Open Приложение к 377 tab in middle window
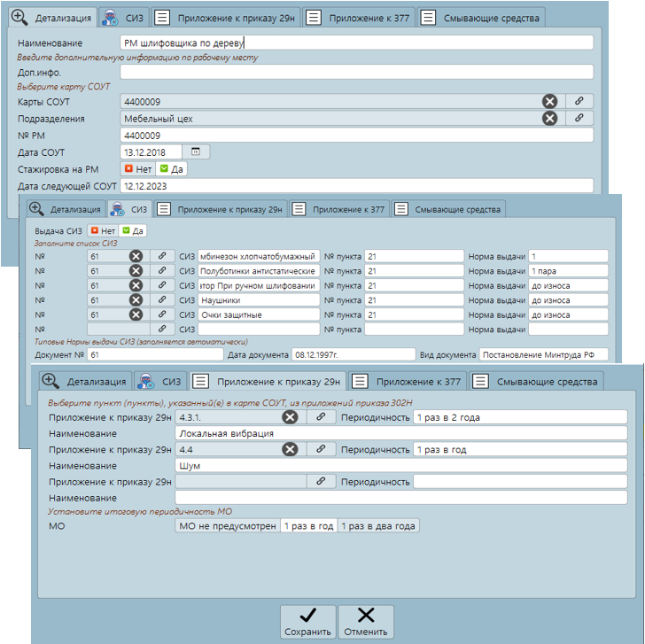This screenshot has width=645, height=644. [x=339, y=209]
